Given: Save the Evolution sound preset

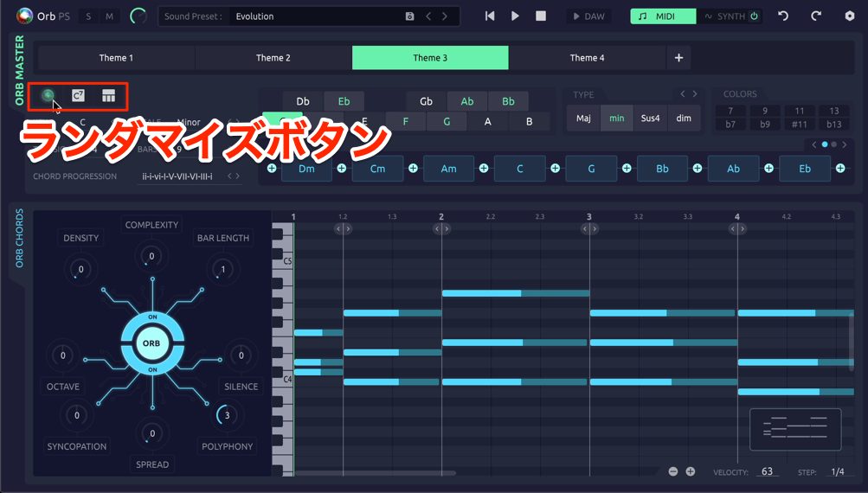Looking at the screenshot, I should click(x=409, y=16).
